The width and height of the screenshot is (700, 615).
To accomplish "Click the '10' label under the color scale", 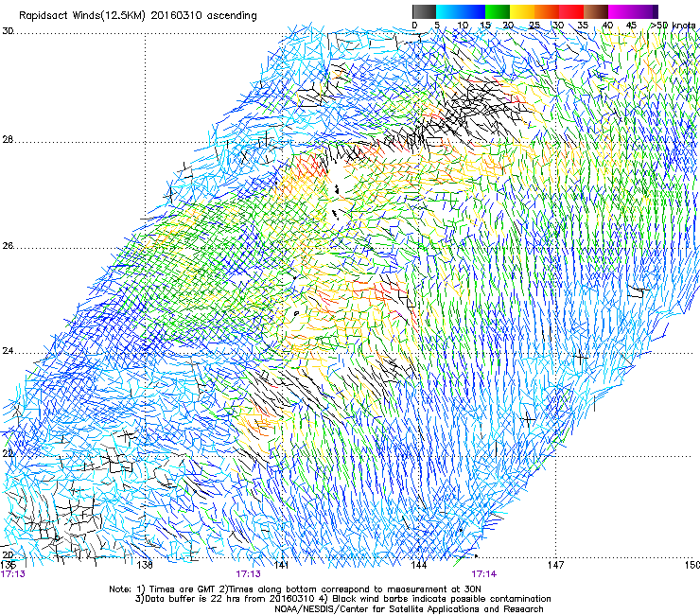I will tap(463, 26).
